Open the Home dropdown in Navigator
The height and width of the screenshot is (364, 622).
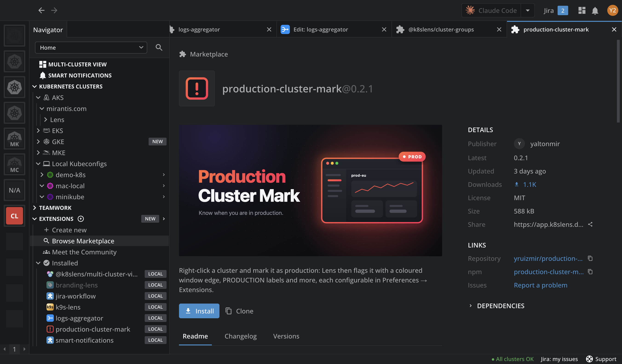91,48
